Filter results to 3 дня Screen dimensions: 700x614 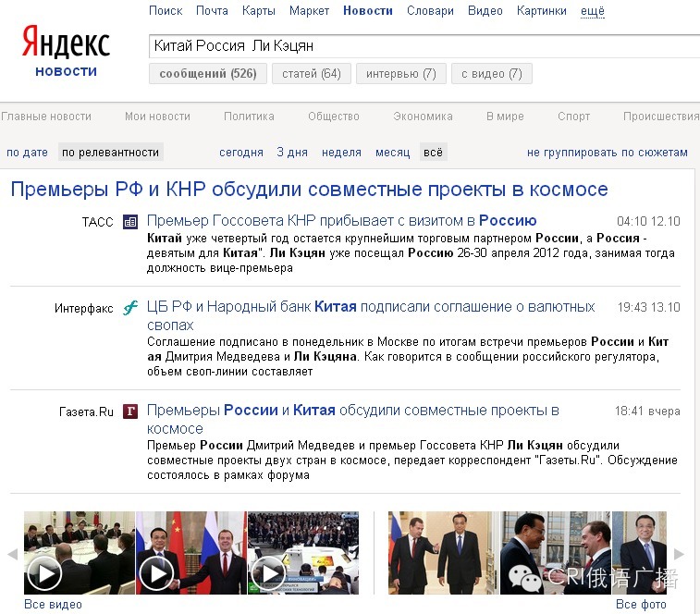pos(292,153)
